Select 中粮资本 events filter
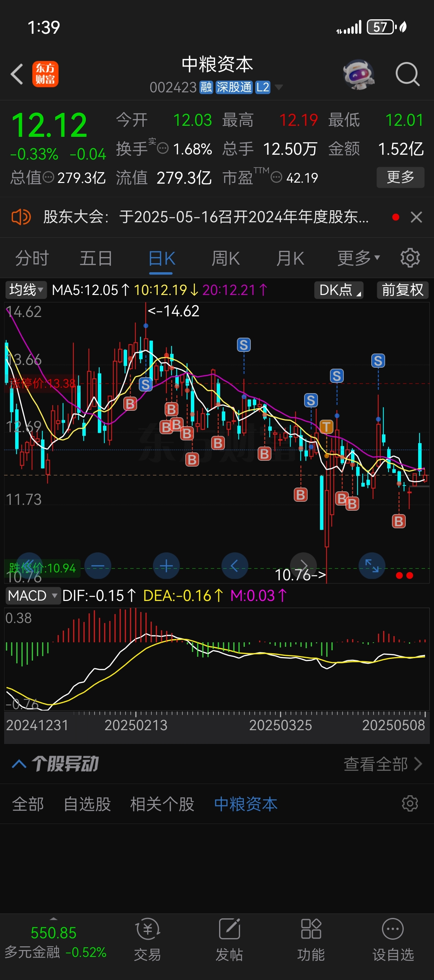The height and width of the screenshot is (980, 434). coord(246,804)
